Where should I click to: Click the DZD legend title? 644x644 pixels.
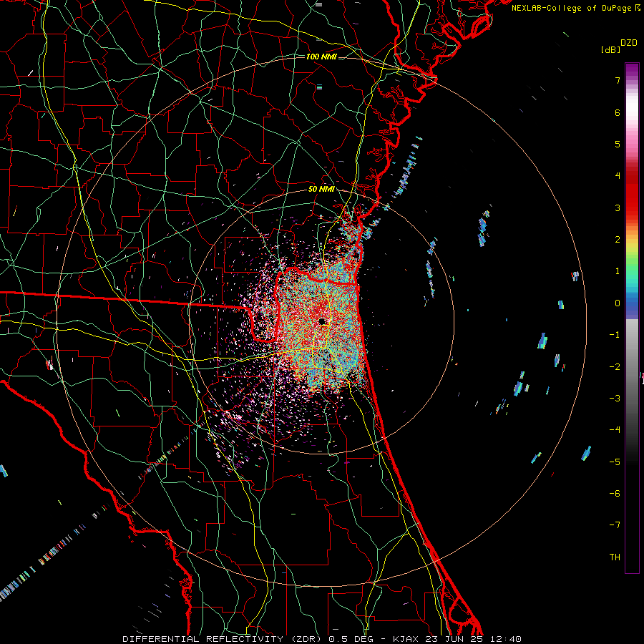point(629,43)
